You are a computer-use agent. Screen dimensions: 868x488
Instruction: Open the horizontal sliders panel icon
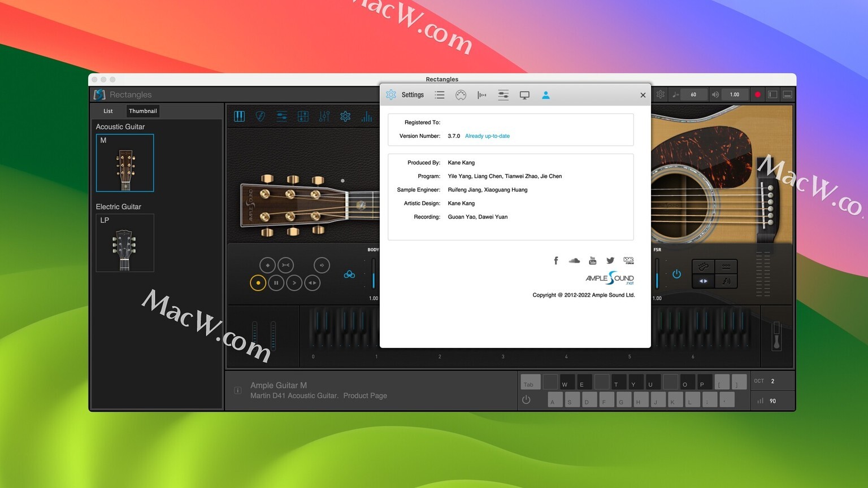(281, 116)
